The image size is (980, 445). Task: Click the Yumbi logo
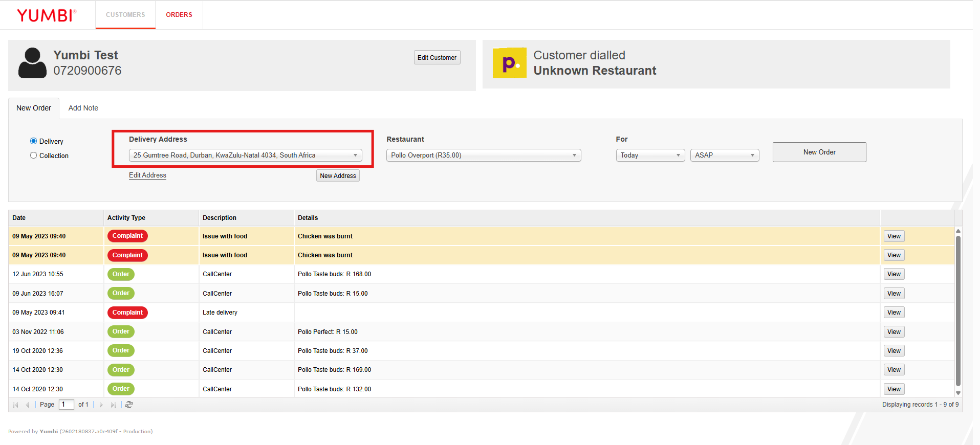tap(47, 15)
